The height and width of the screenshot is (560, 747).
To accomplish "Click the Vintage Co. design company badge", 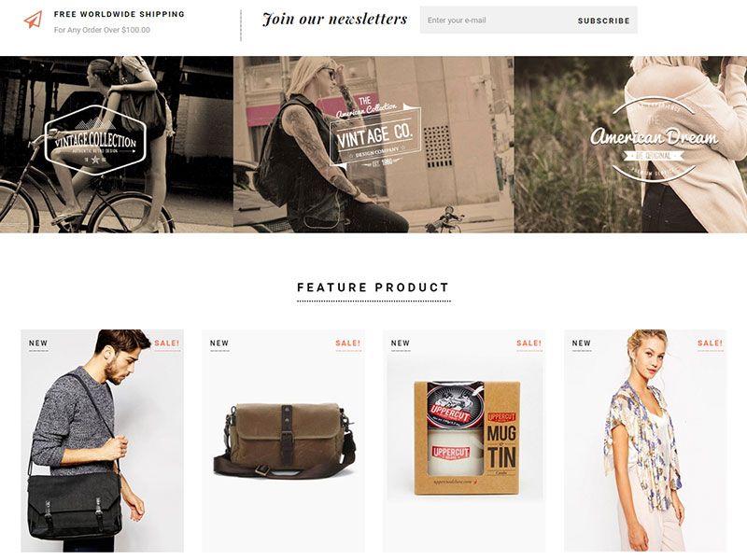I will tap(375, 134).
